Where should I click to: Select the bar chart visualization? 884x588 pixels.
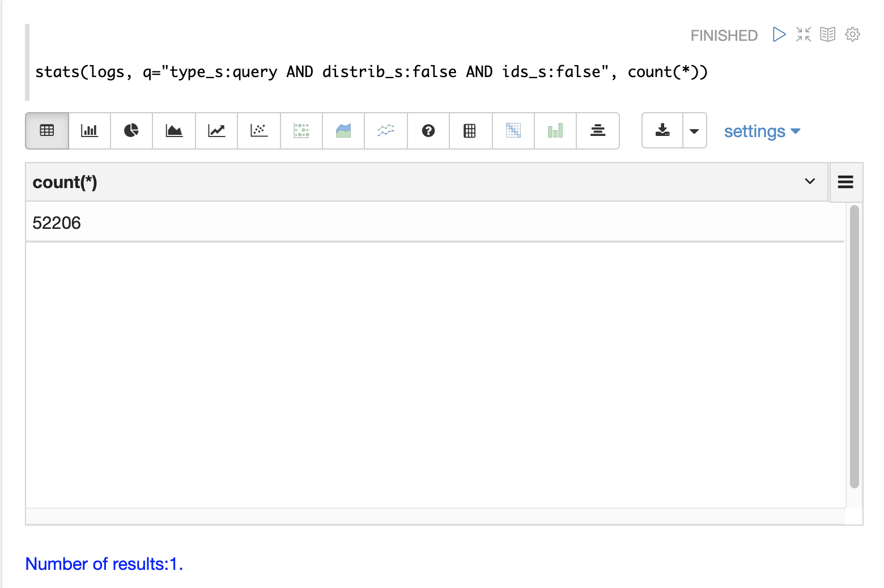(90, 131)
